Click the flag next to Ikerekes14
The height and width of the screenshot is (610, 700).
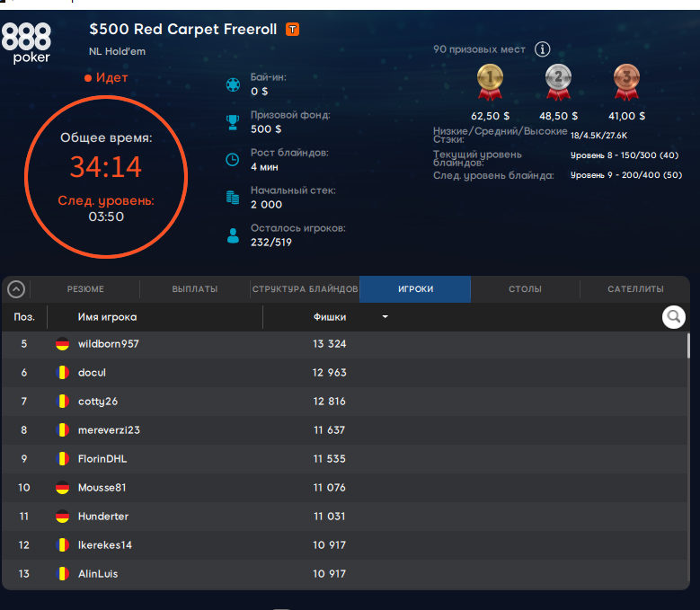[x=63, y=544]
